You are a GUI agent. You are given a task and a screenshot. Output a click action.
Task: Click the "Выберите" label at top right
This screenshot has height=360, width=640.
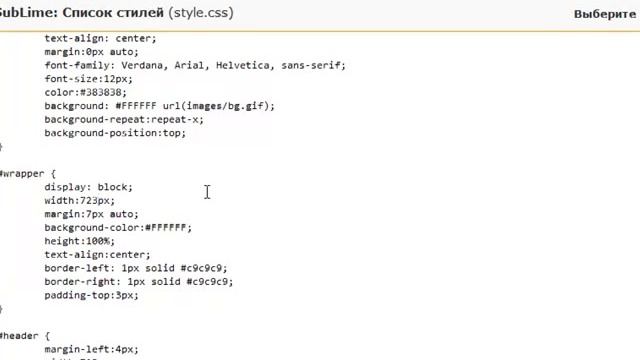click(x=605, y=14)
